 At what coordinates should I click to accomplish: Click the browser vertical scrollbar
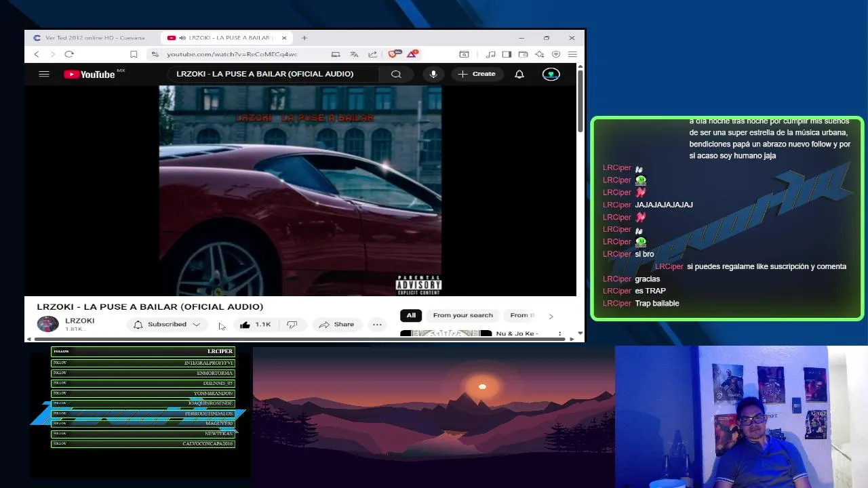(x=580, y=102)
